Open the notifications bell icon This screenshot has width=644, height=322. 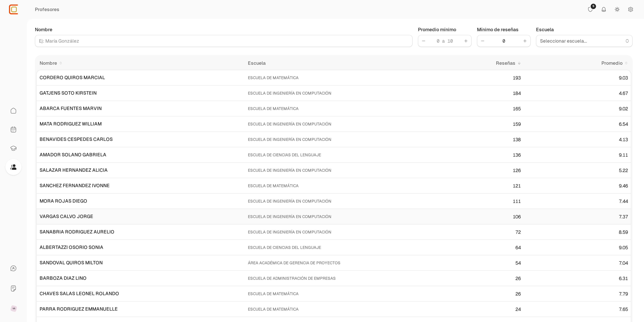(604, 10)
